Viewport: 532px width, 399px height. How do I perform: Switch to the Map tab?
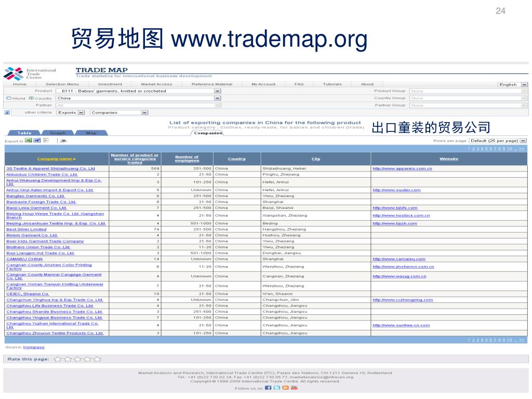[91, 133]
